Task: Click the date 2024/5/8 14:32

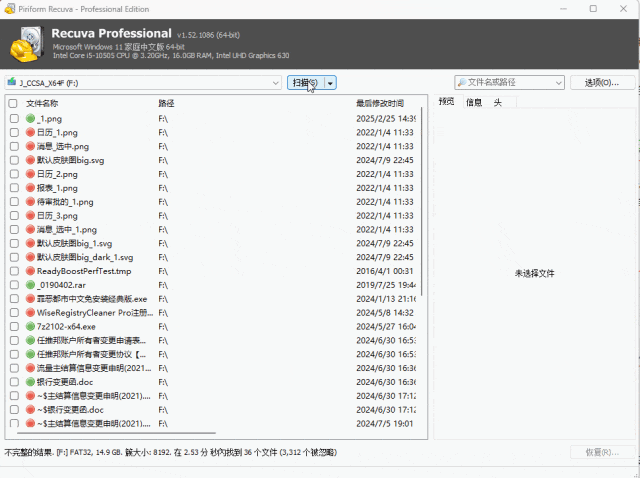Action: [x=384, y=313]
